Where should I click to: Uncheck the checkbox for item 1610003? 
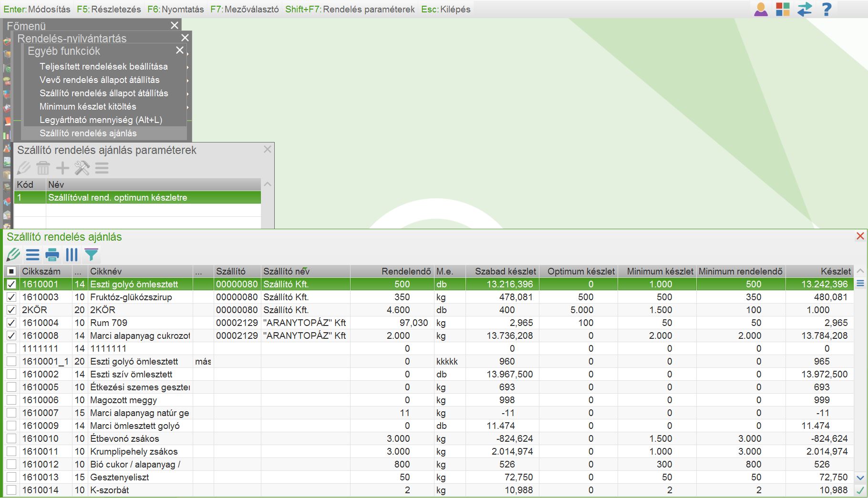point(11,297)
